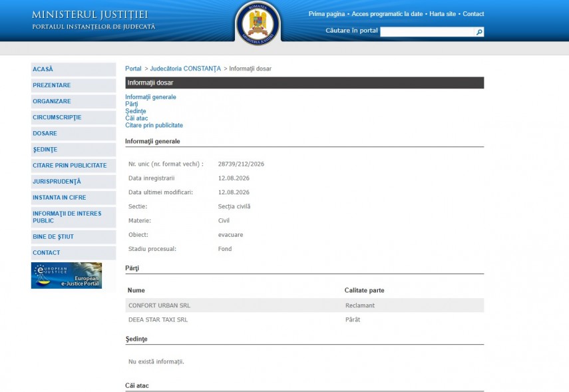This screenshot has height=392, width=569.
Task: Click Nu există informaţii text
Action: tap(156, 362)
